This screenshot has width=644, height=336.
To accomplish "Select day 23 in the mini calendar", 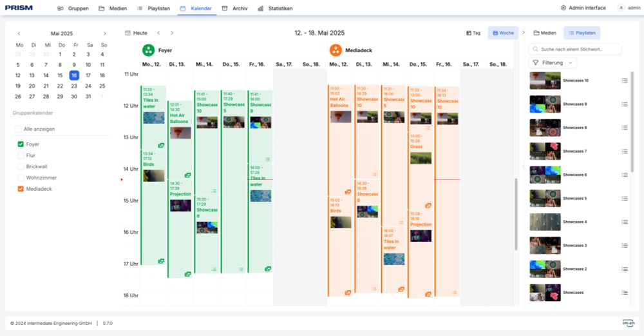I will 74,86.
